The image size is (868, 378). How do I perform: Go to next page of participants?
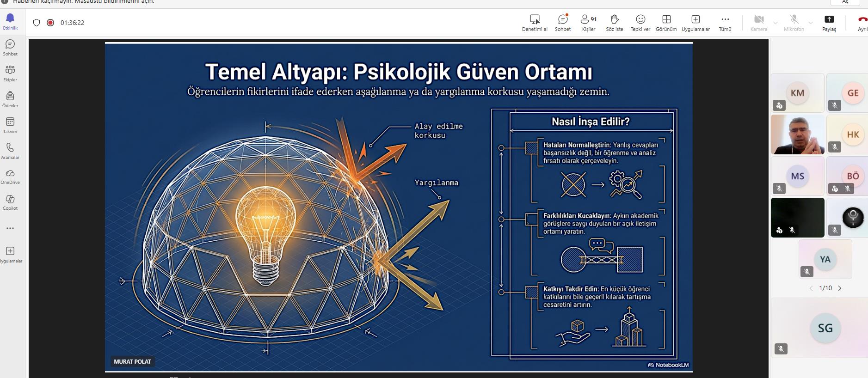click(840, 288)
